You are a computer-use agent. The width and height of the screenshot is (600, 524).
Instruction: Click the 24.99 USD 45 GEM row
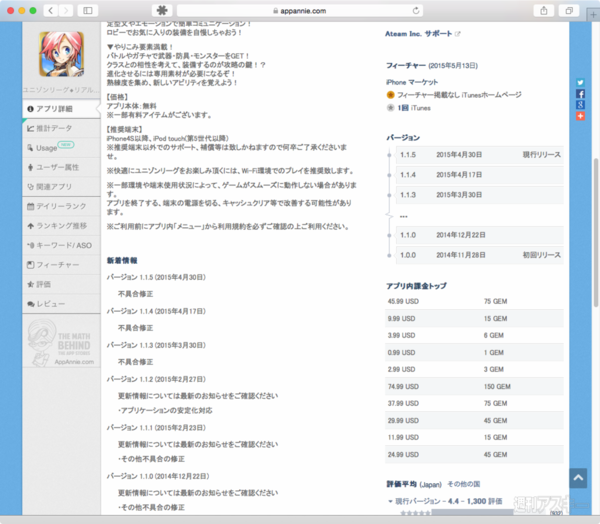click(x=474, y=454)
